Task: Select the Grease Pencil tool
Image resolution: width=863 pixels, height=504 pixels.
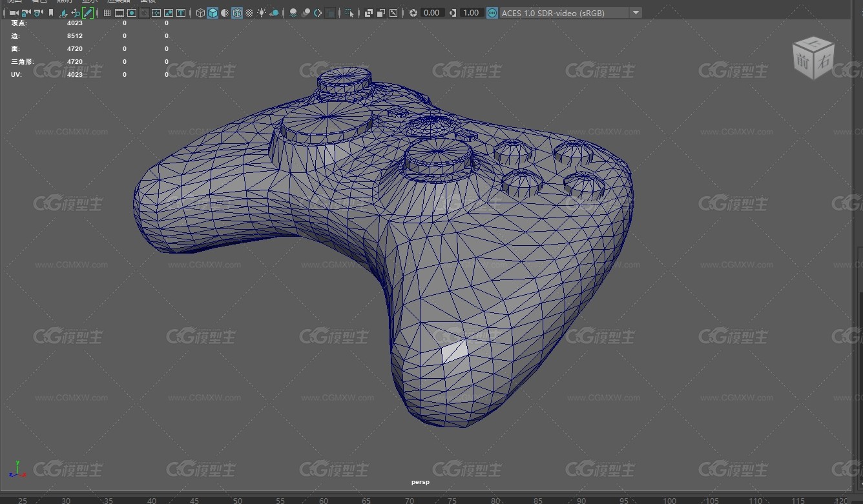Action: 88,13
